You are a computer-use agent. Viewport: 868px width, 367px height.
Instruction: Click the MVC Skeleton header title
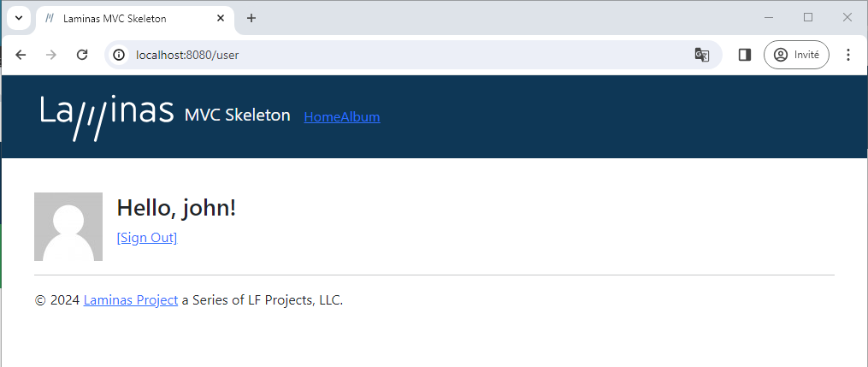237,115
